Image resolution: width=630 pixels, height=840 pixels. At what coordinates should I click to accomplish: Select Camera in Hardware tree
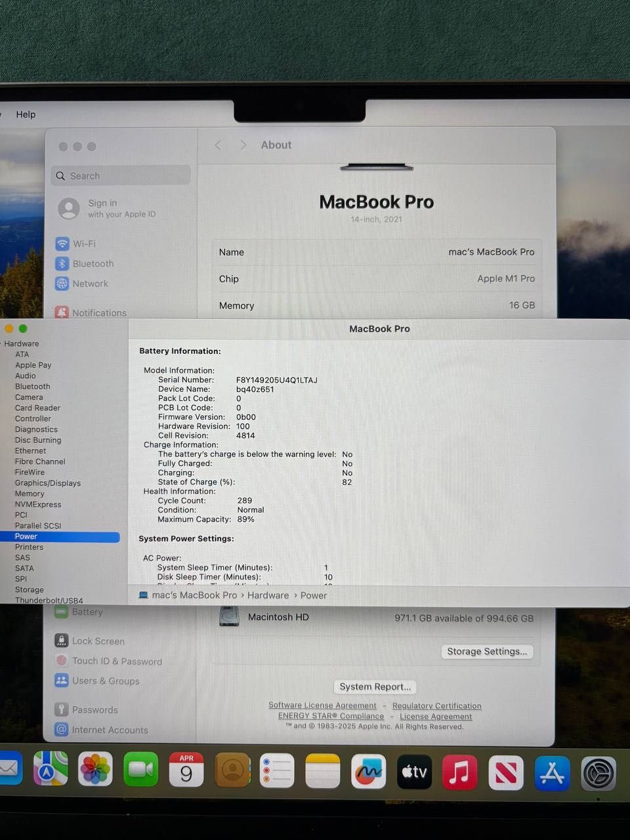[29, 397]
